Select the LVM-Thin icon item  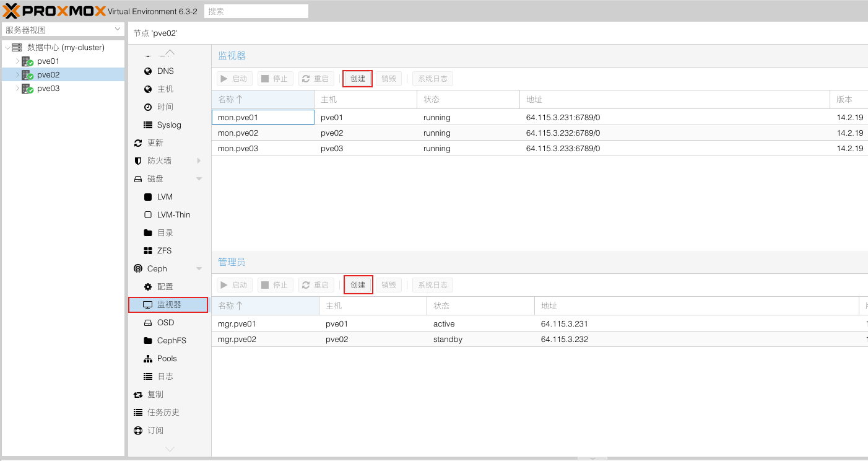148,215
